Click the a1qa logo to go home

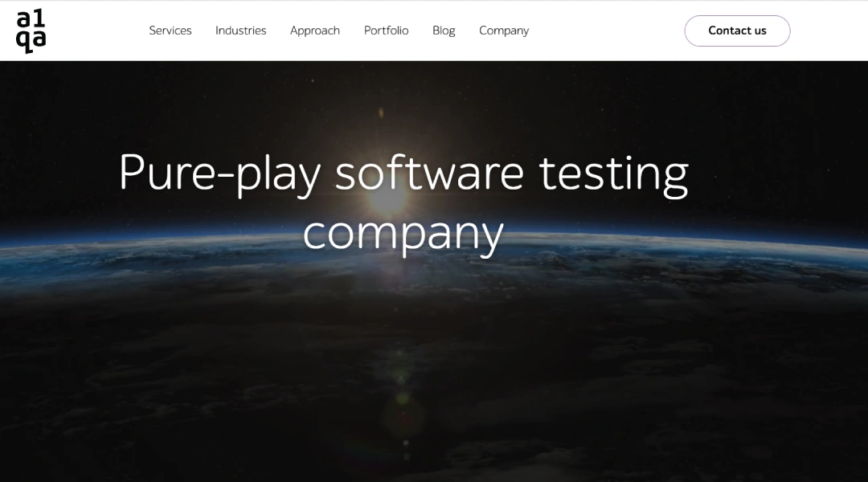point(31,31)
